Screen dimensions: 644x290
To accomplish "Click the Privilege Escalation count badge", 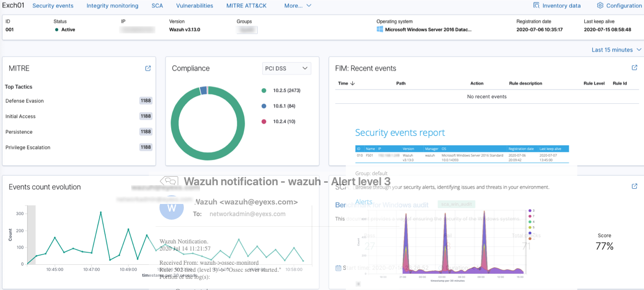I will click(x=146, y=147).
